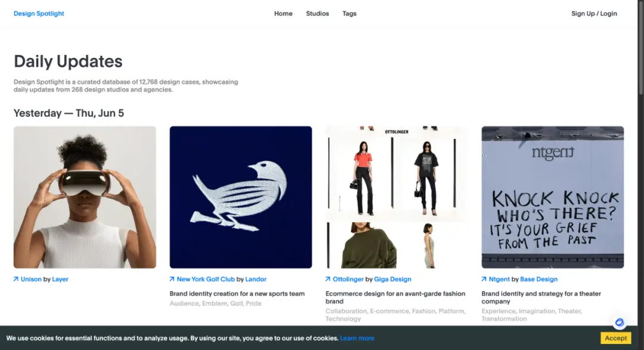Open the Home menu item

(x=283, y=14)
